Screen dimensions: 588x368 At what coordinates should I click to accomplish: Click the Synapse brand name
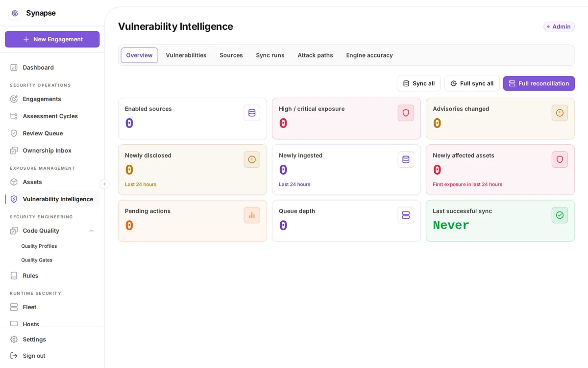coord(41,13)
